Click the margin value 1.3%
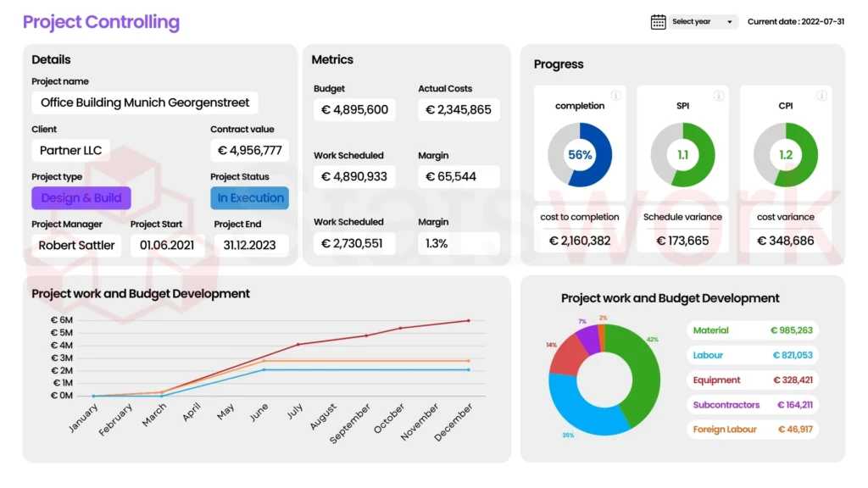Image resolution: width=868 pixels, height=488 pixels. (x=459, y=243)
